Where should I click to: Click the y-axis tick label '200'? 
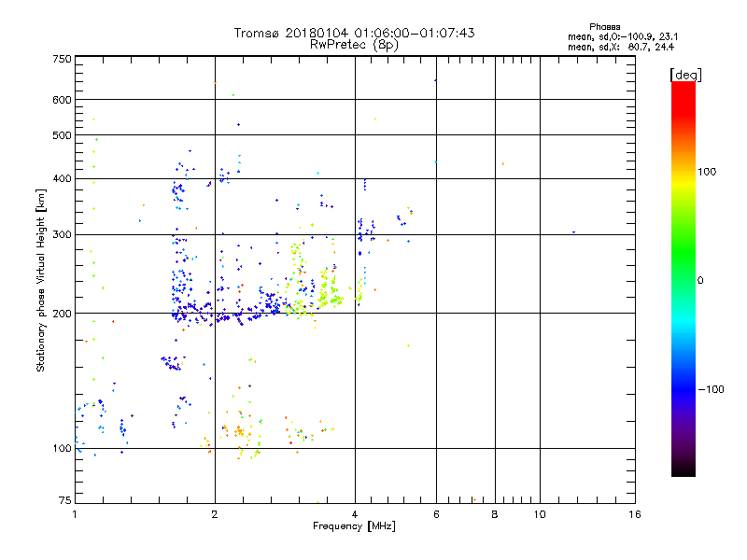[62, 314]
